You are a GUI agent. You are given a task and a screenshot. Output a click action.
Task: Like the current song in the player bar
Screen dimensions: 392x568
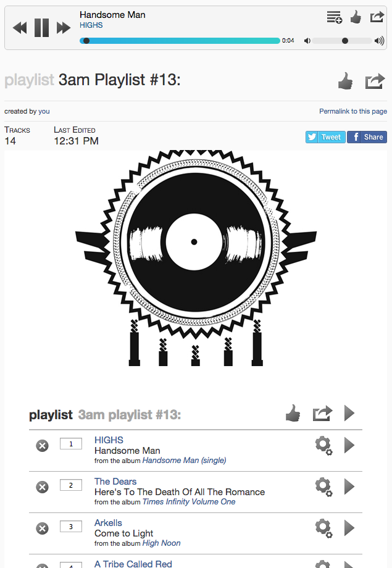[356, 17]
